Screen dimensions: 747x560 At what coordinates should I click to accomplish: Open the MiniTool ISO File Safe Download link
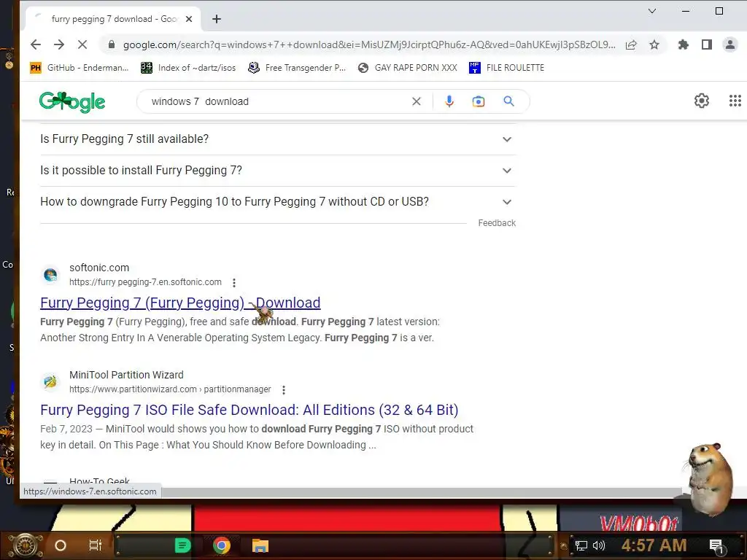(x=249, y=410)
